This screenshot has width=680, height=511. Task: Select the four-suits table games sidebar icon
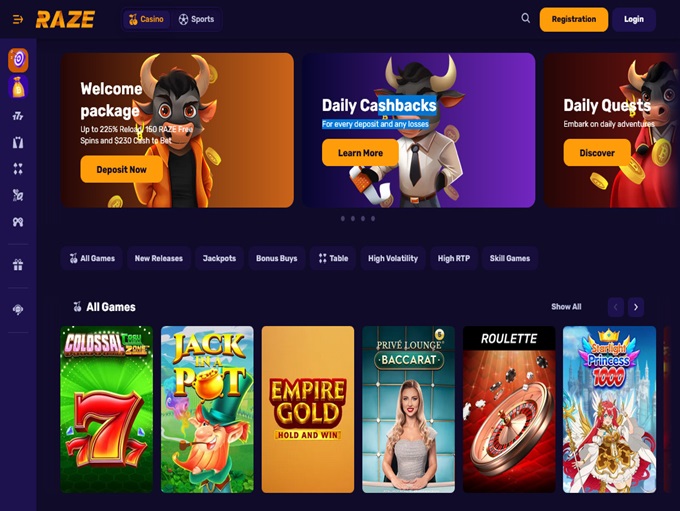[x=18, y=169]
